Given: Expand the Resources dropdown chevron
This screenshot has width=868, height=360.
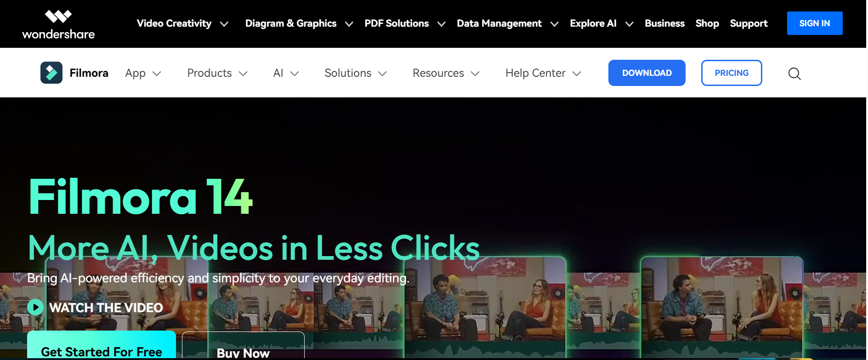Looking at the screenshot, I should point(475,74).
